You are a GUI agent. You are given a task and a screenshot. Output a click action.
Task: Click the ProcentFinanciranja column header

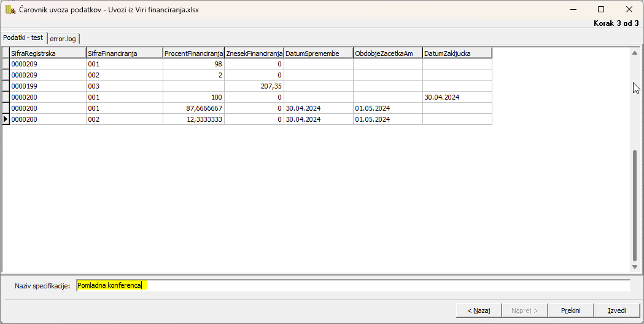pos(193,53)
